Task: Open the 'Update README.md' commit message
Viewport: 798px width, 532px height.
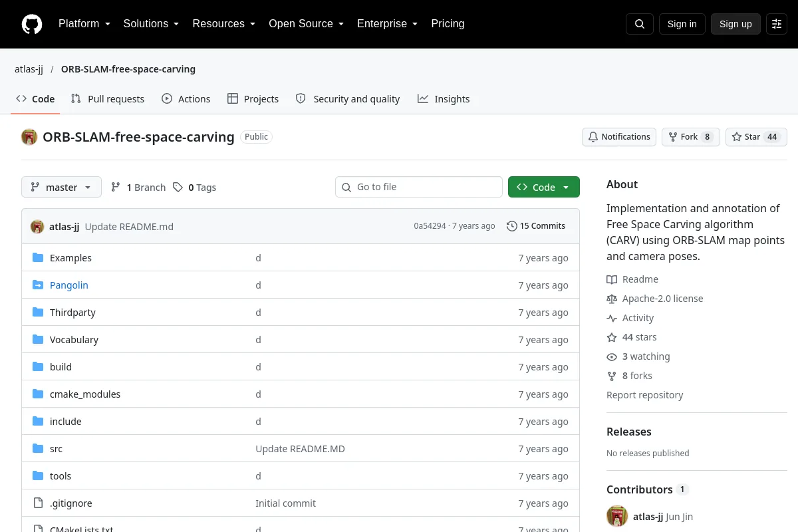Action: [x=129, y=227]
